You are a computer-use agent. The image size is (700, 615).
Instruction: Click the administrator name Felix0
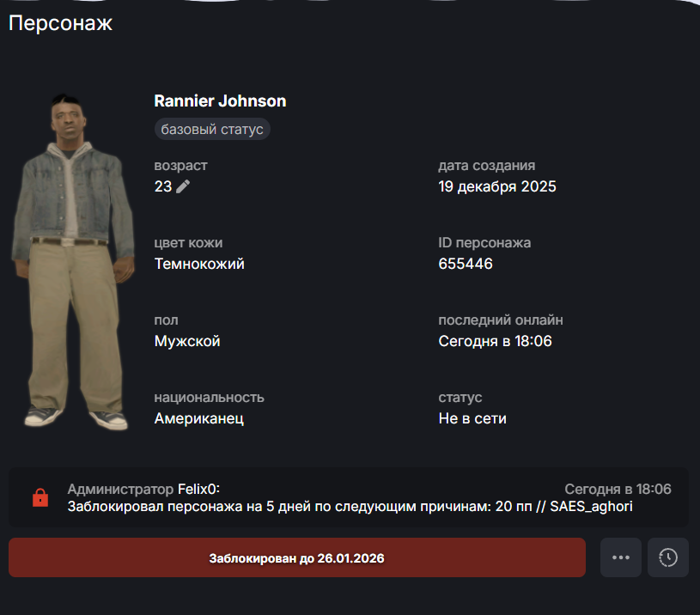tap(198, 489)
